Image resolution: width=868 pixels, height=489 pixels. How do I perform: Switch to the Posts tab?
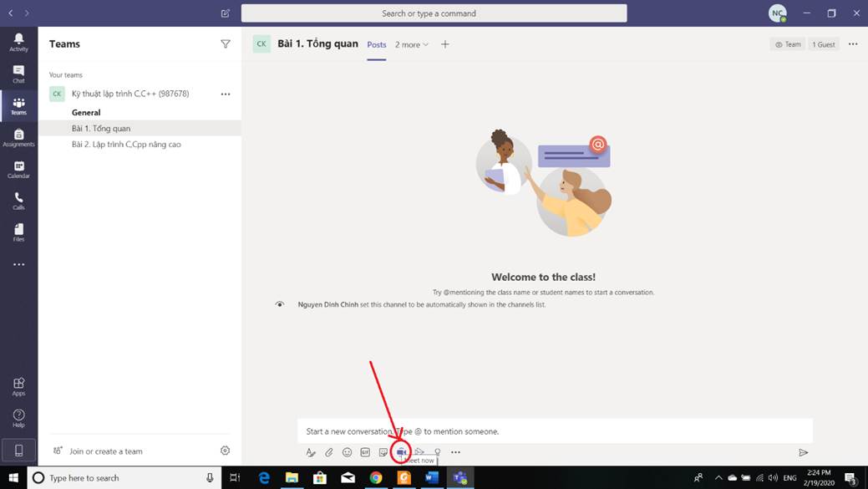pos(377,45)
